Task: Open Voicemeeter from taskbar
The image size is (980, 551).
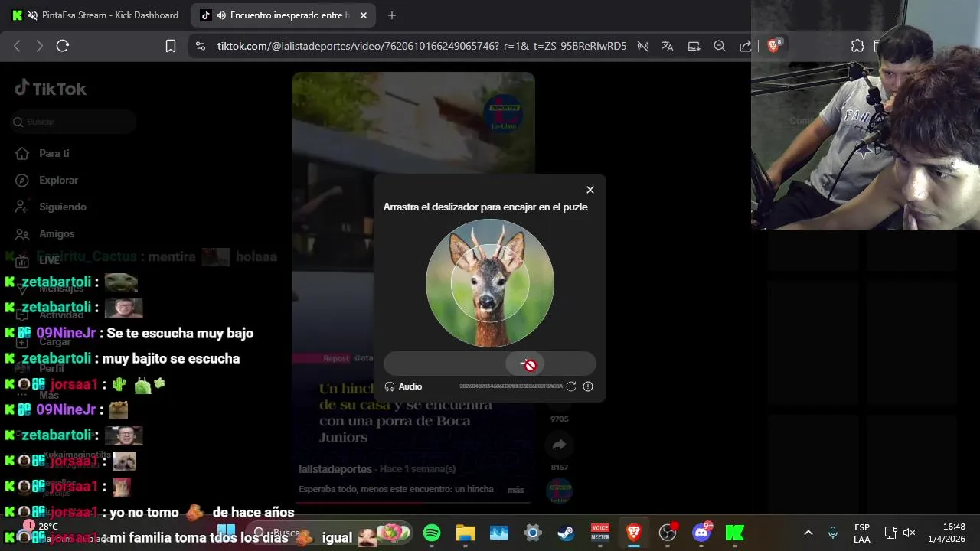Action: click(600, 533)
